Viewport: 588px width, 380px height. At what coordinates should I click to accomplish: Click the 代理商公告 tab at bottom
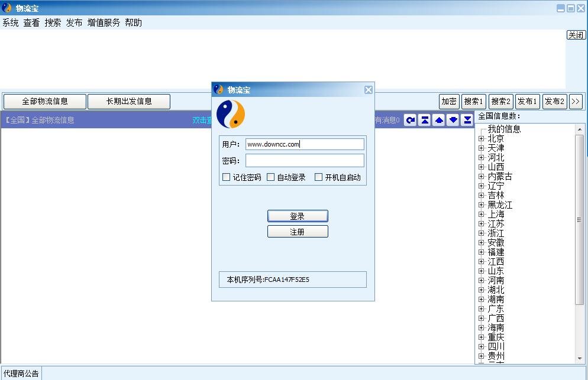click(x=21, y=373)
